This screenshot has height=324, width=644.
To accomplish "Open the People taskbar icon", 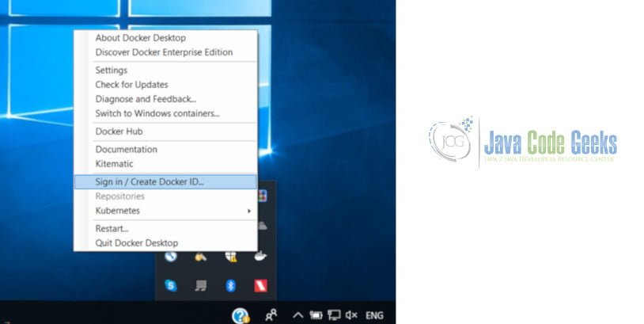I will pyautogui.click(x=271, y=315).
